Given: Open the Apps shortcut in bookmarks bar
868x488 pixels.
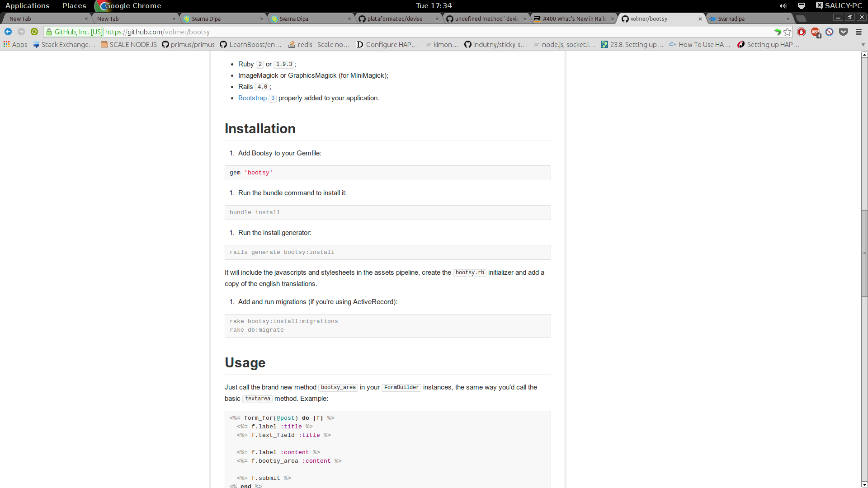Looking at the screenshot, I should tap(15, 44).
